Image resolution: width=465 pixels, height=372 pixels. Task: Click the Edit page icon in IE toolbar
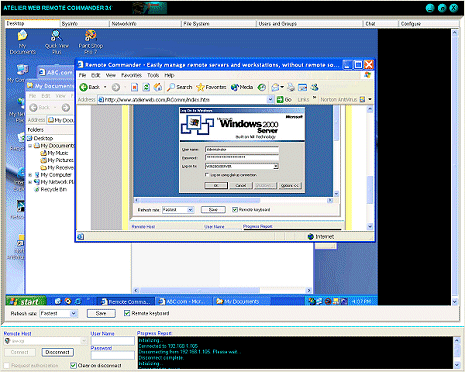302,87
